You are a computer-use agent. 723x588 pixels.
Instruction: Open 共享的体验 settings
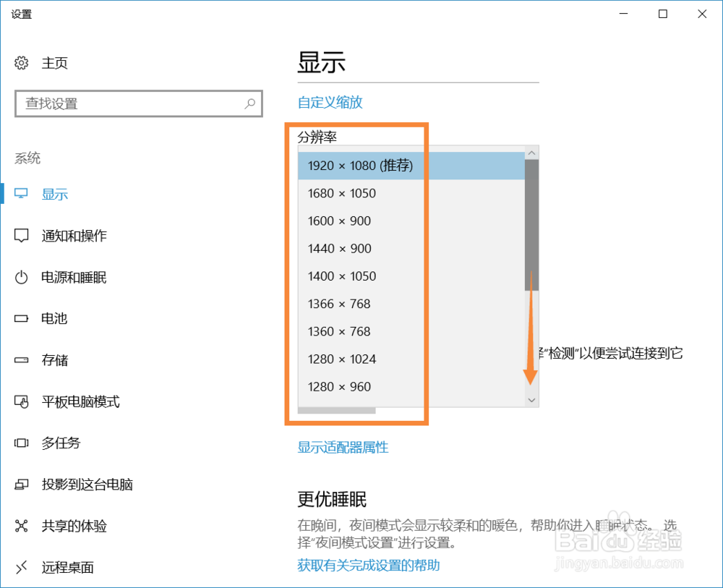pyautogui.click(x=72, y=526)
